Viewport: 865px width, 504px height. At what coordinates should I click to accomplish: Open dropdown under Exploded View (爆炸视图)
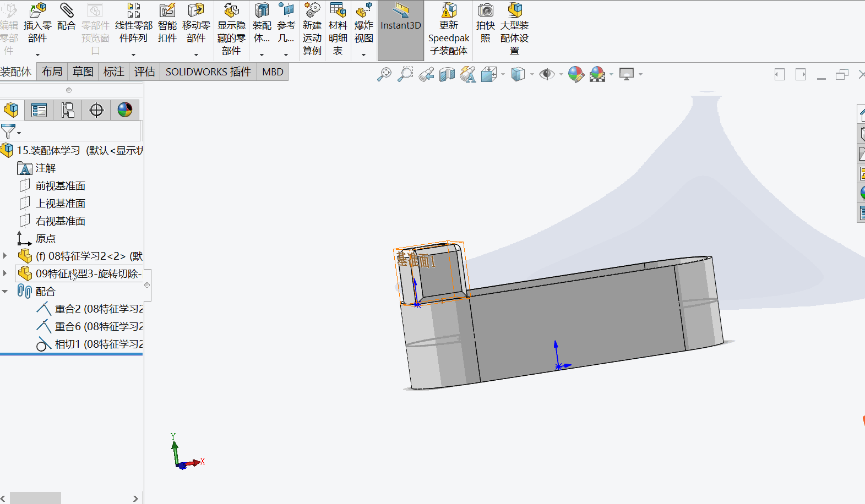click(x=363, y=54)
